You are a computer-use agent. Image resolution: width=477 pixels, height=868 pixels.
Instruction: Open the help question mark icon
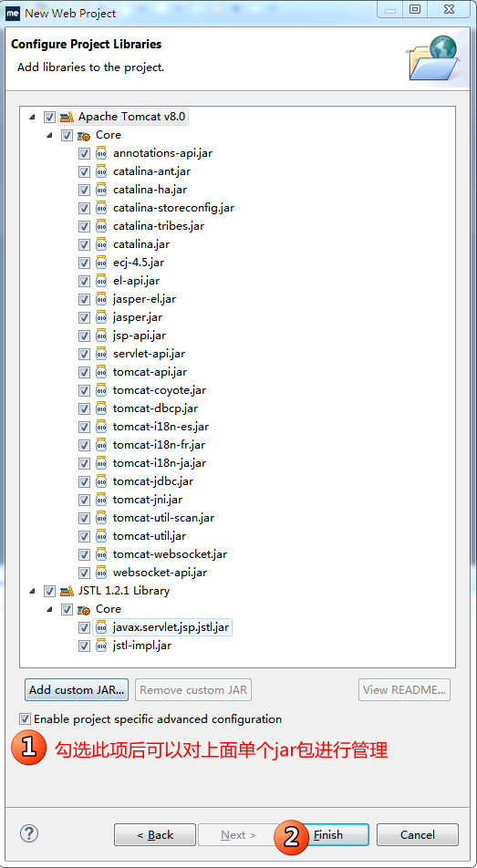28,833
